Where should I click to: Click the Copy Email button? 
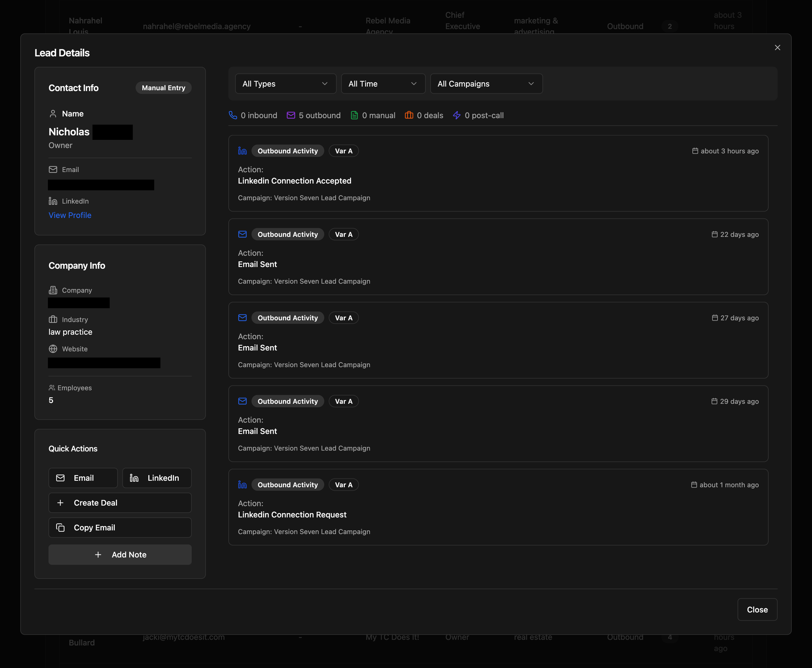pos(120,528)
